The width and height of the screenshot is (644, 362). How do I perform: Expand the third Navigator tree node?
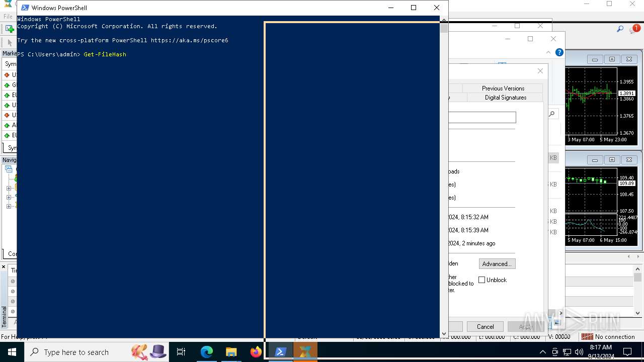coord(9,197)
